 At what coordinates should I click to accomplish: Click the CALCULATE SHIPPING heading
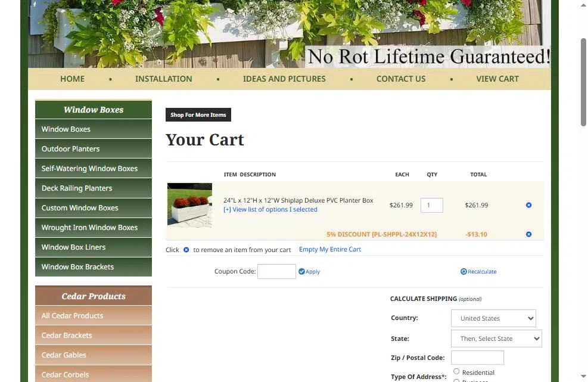coord(424,299)
